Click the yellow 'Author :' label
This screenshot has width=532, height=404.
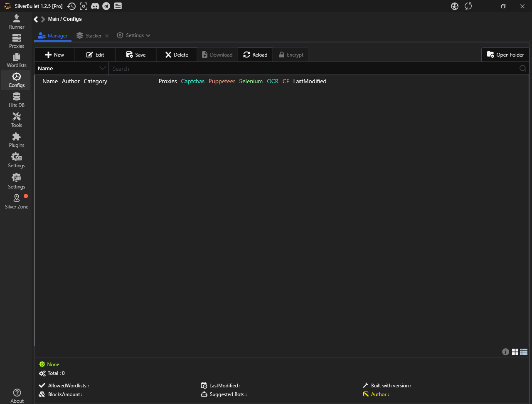pyautogui.click(x=380, y=394)
